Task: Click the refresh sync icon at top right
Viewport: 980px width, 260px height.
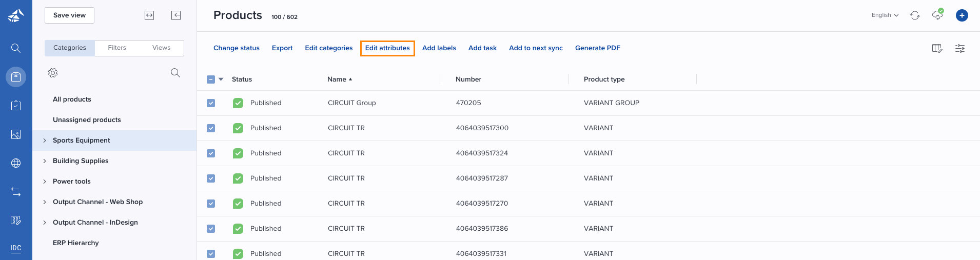Action: (915, 15)
